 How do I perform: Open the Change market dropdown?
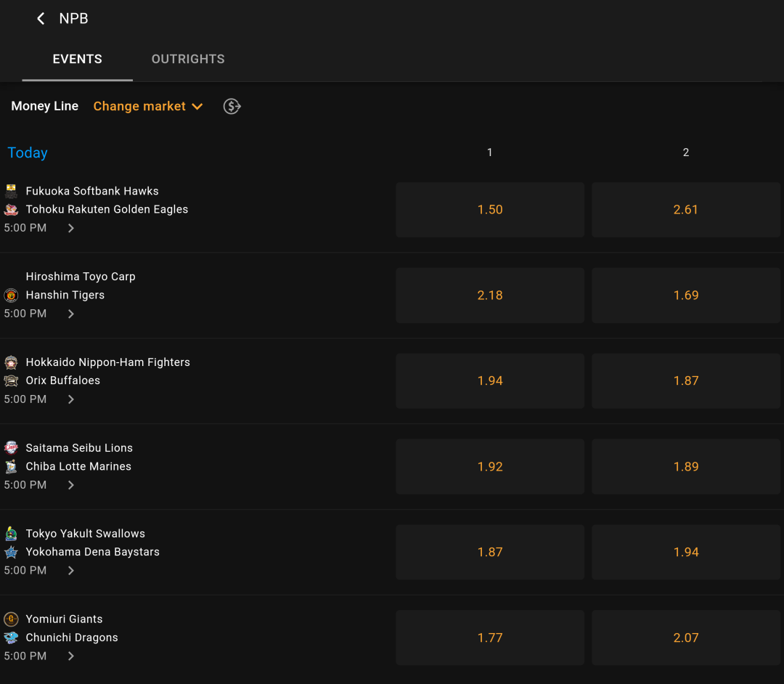tap(148, 106)
